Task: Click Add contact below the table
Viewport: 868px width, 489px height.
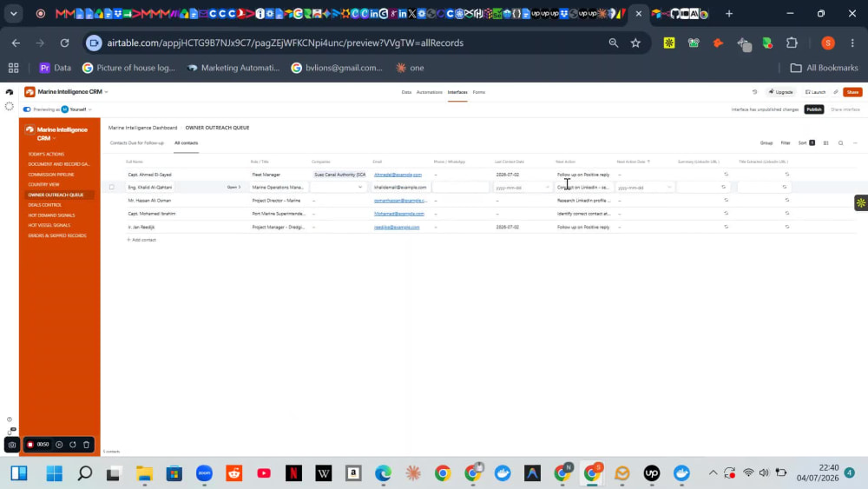Action: click(141, 240)
